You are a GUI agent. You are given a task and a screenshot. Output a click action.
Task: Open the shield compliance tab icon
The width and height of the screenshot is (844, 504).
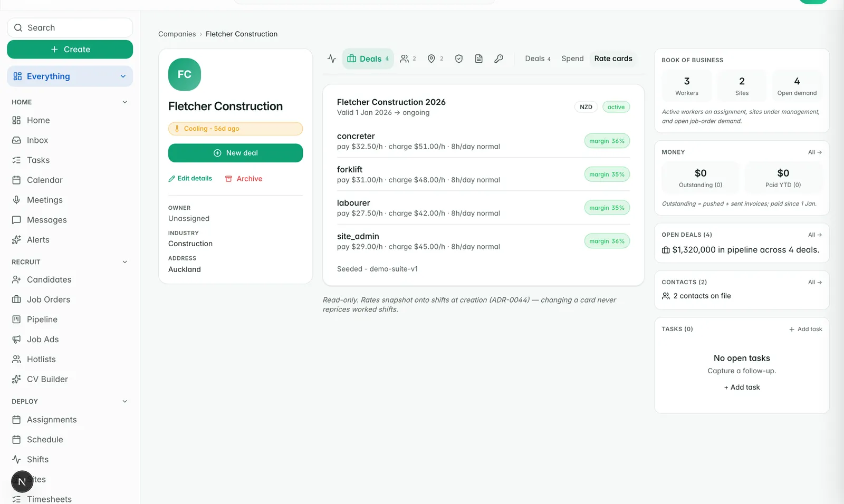coord(459,59)
